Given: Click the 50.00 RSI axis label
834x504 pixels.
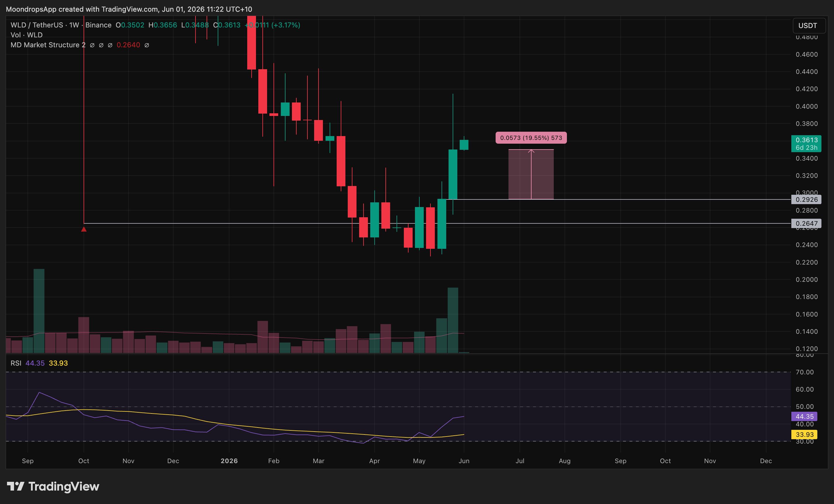Looking at the screenshot, I should click(x=805, y=406).
